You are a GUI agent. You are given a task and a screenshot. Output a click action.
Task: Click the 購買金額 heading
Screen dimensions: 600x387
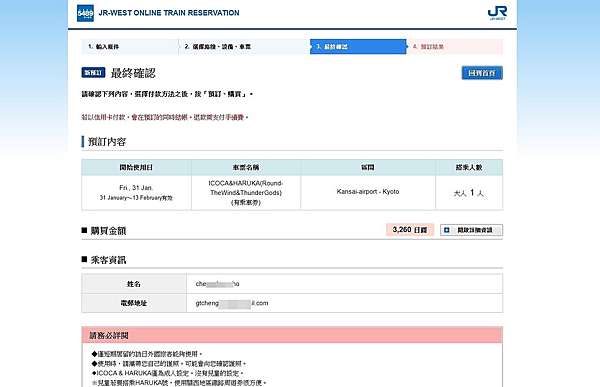point(108,230)
